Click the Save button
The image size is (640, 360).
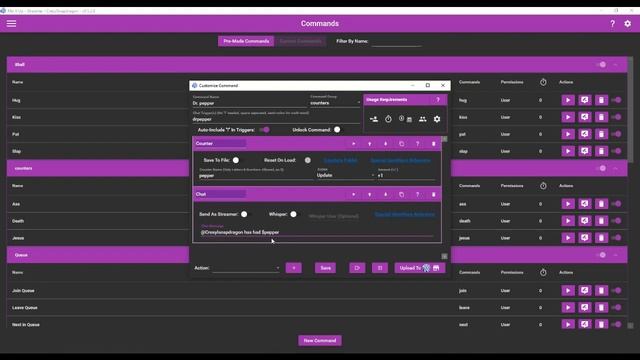coord(325,268)
